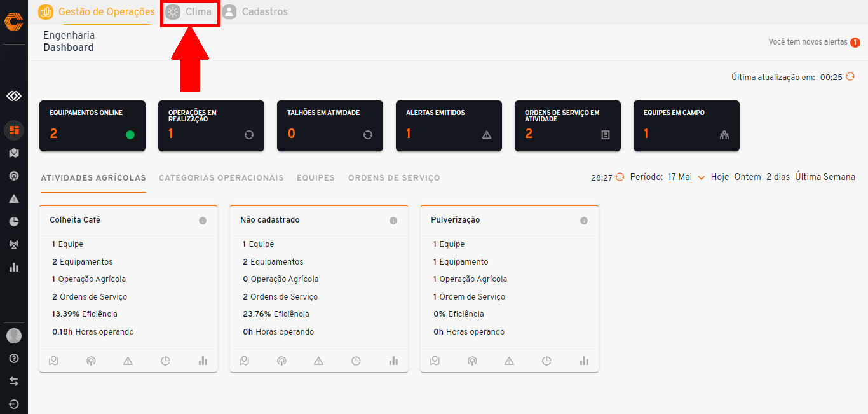
Task: Switch to Ordens de Serviço tab
Action: (394, 178)
